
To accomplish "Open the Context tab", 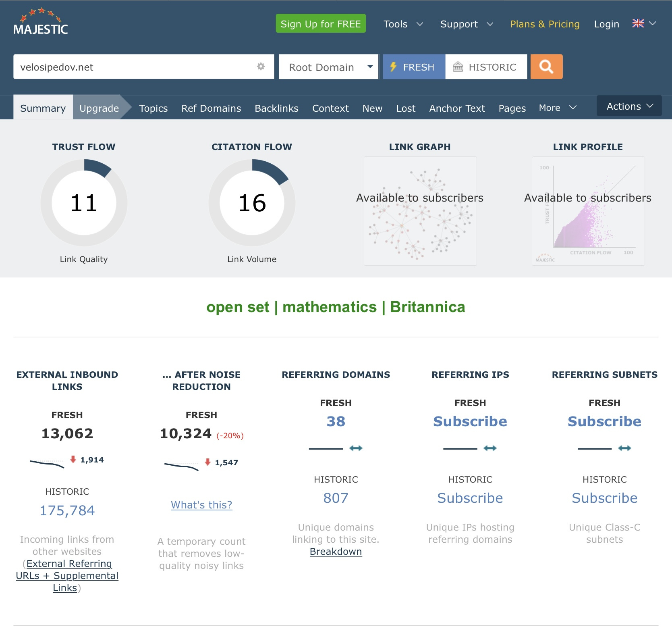I will point(330,108).
